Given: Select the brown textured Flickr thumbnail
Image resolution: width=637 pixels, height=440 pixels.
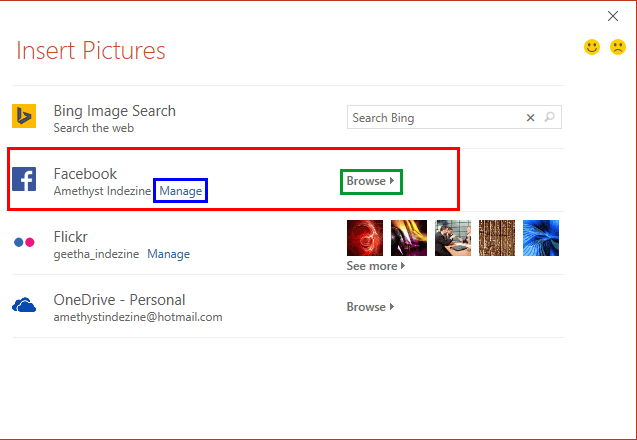Looking at the screenshot, I should [497, 238].
